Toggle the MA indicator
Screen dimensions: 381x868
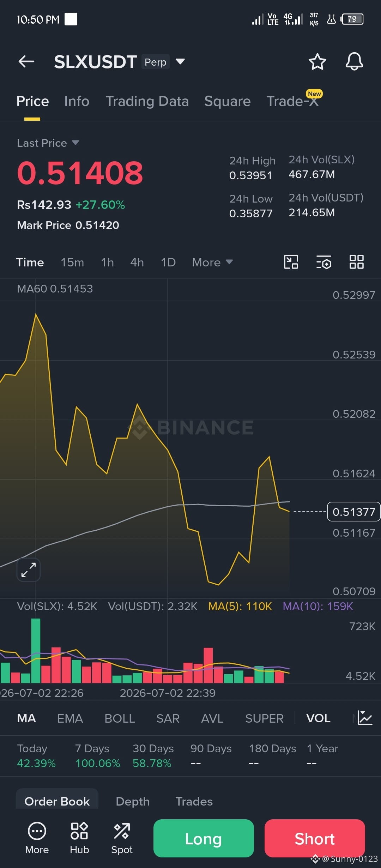[26, 718]
